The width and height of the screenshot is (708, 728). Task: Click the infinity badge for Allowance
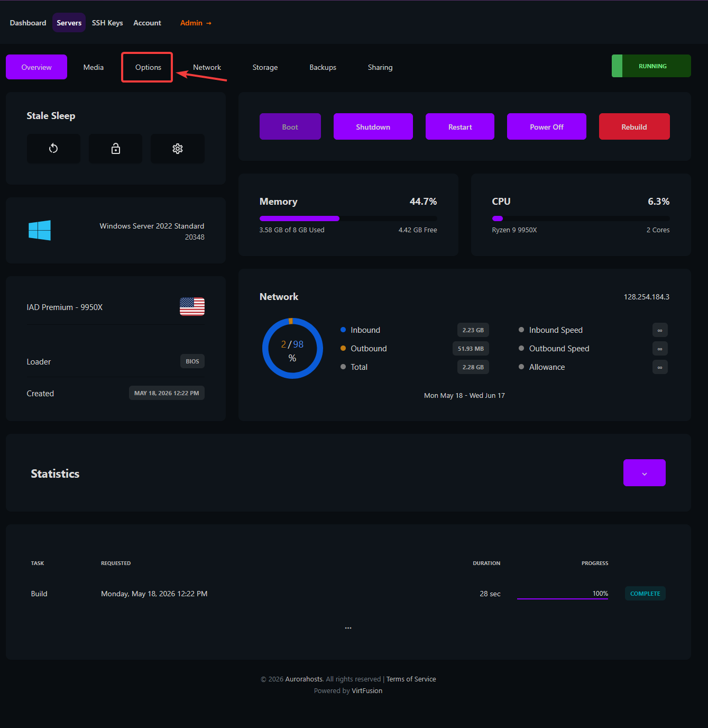point(660,367)
